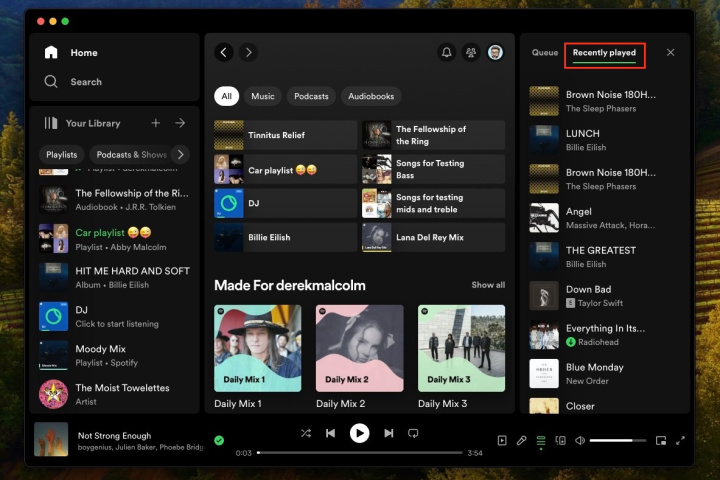Open Car playlist in the library list
The height and width of the screenshot is (480, 720).
[115, 239]
